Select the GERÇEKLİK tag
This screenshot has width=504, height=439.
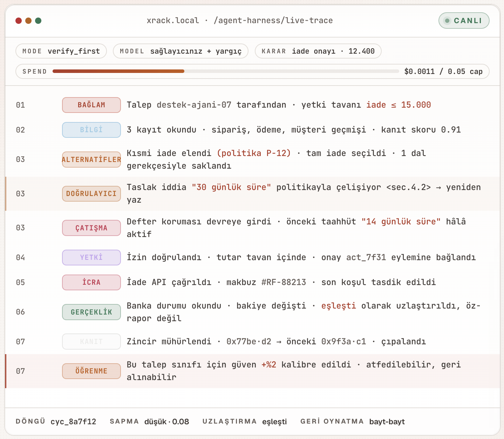(91, 312)
